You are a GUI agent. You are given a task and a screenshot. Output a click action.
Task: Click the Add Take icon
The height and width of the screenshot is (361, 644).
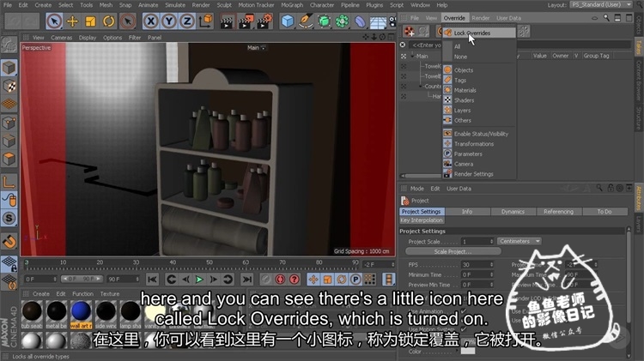(x=410, y=32)
